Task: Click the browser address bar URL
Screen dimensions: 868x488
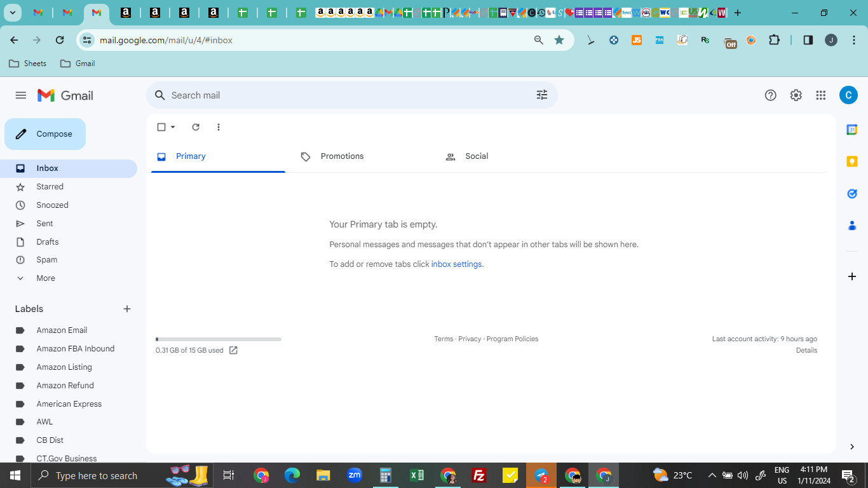Action: click(166, 40)
